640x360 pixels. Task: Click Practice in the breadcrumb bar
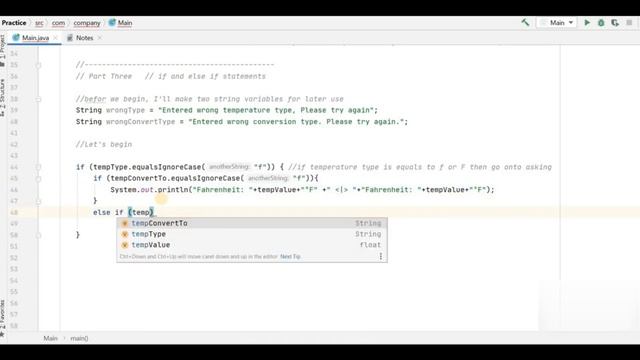click(14, 23)
